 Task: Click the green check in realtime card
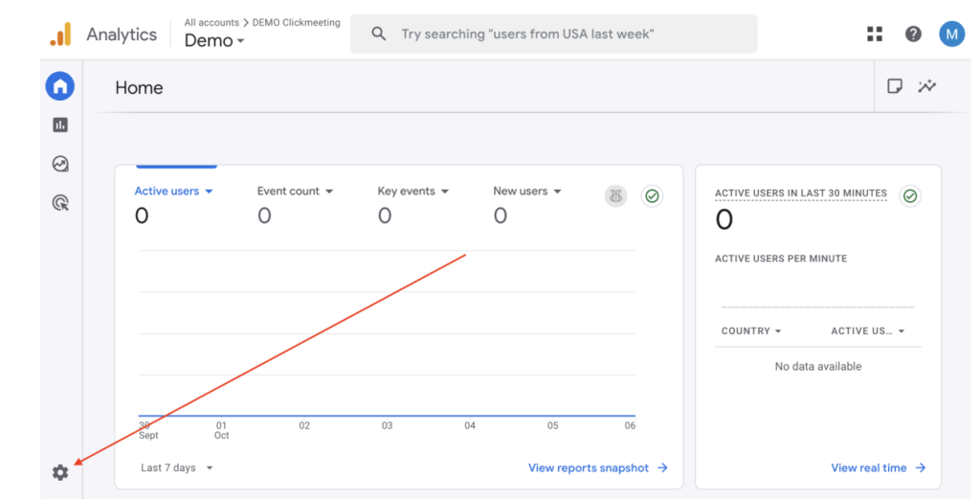(x=910, y=195)
